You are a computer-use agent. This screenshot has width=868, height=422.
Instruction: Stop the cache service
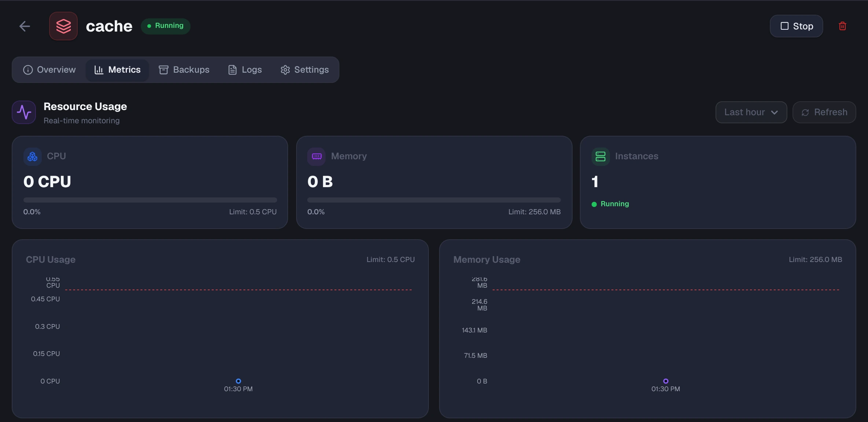coord(796,26)
